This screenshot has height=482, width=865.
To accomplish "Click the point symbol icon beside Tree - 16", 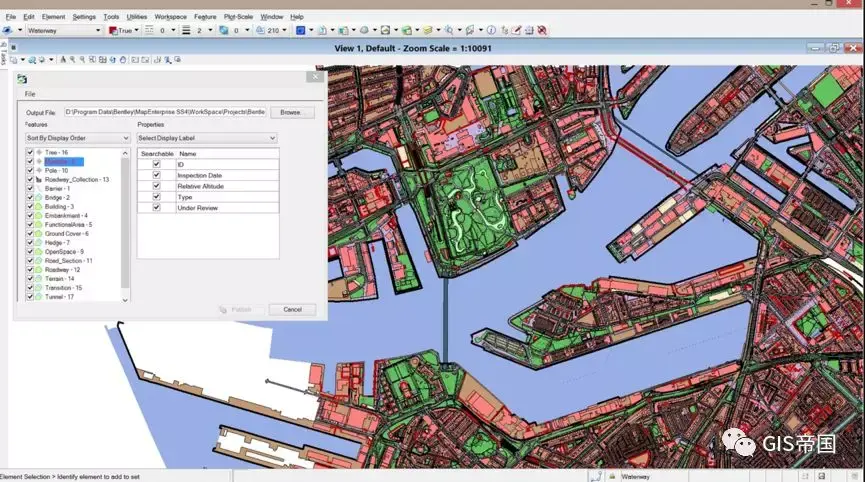I will tap(39, 152).
